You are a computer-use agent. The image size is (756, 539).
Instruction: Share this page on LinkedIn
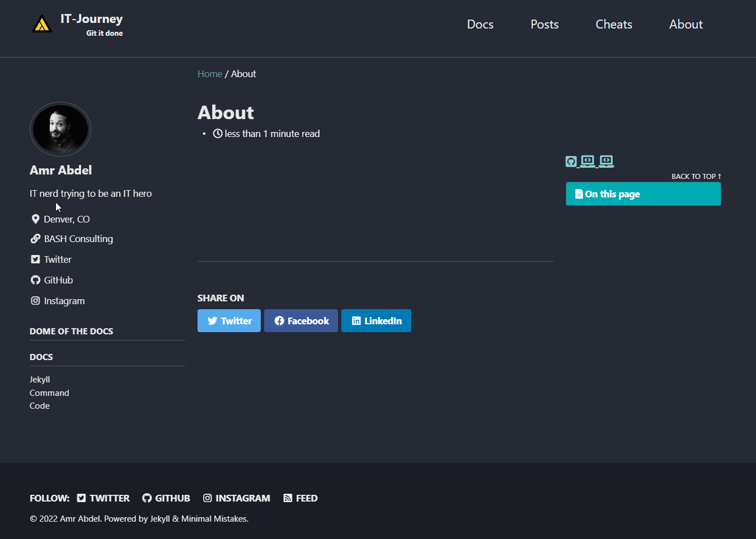pos(376,321)
